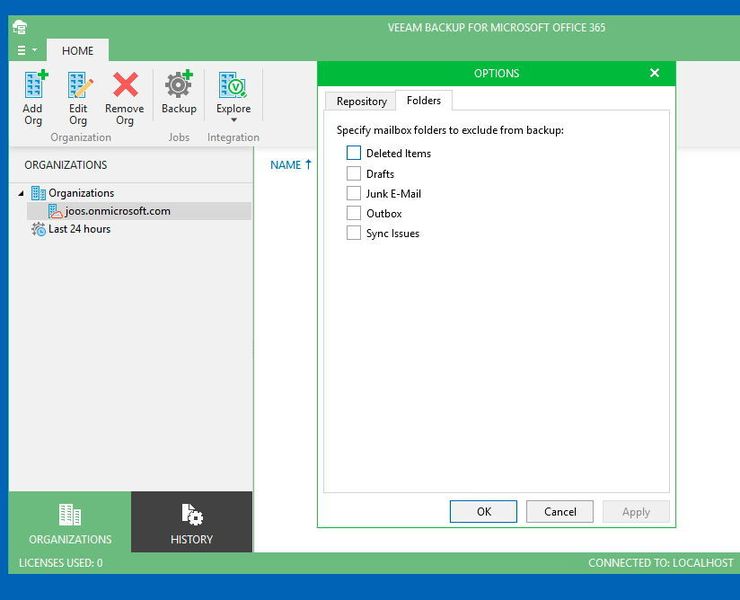
Task: Select the HOME ribbon tab
Action: 78,51
